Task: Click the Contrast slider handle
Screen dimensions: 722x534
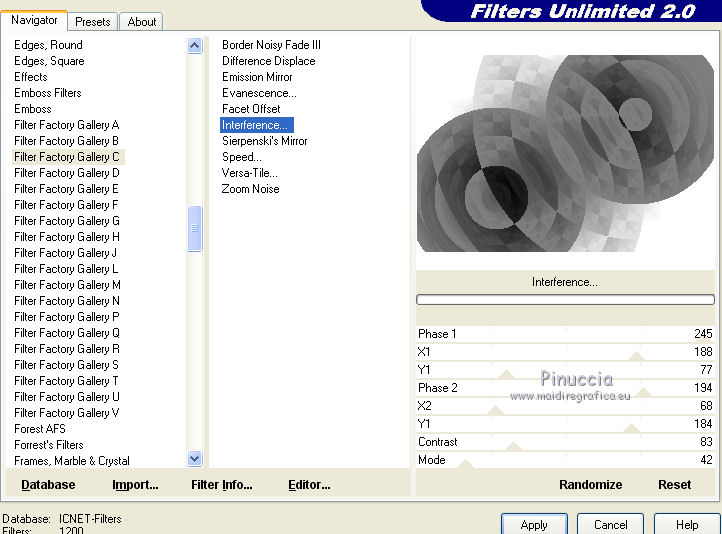Action: (x=513, y=446)
